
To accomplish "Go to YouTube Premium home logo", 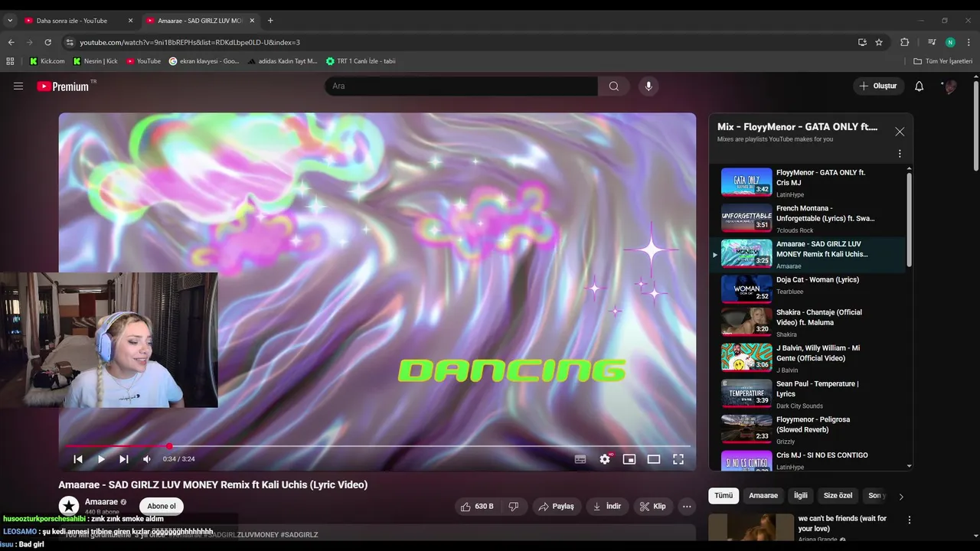I will point(63,86).
